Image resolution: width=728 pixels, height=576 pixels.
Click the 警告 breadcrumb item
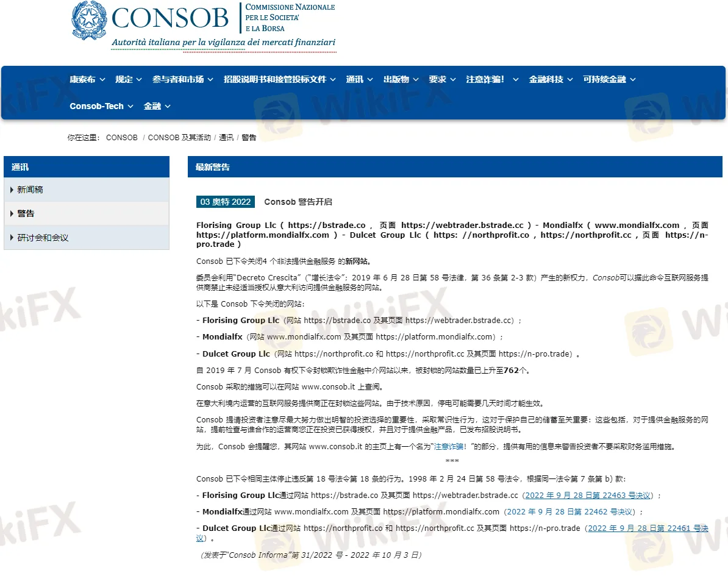(249, 138)
